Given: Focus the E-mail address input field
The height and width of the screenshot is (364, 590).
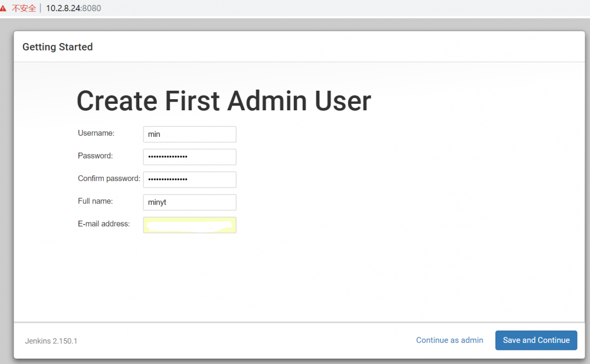Looking at the screenshot, I should [x=189, y=225].
